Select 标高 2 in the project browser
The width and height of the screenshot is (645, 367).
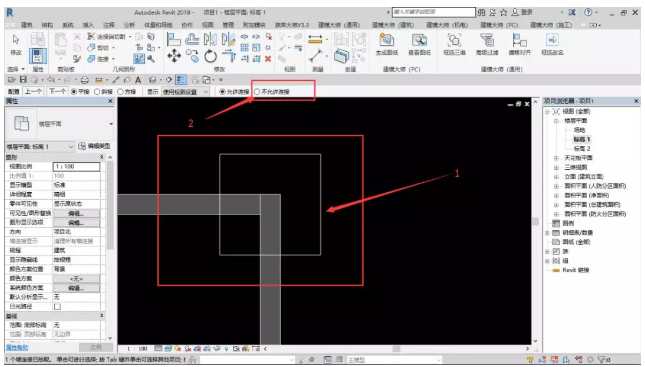coord(582,149)
